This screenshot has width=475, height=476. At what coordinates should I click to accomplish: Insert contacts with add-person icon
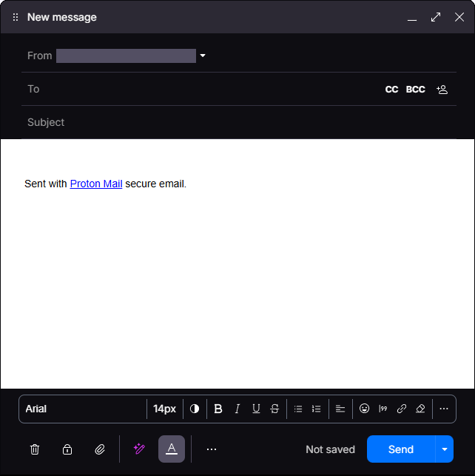(x=442, y=90)
